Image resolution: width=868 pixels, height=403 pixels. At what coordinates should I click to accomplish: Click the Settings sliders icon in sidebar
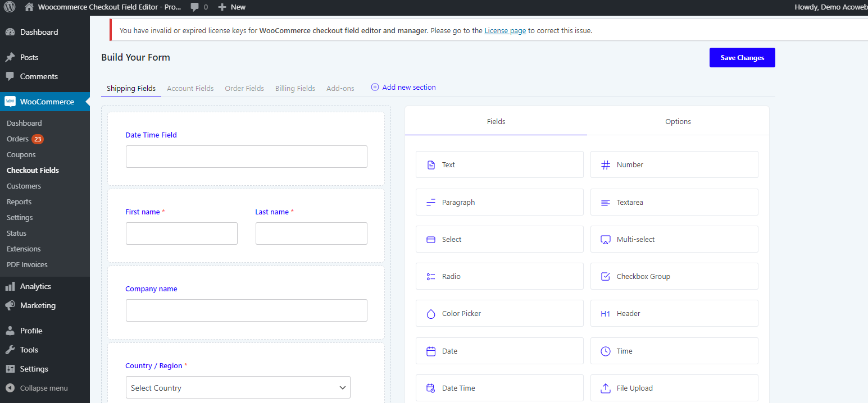(x=10, y=369)
